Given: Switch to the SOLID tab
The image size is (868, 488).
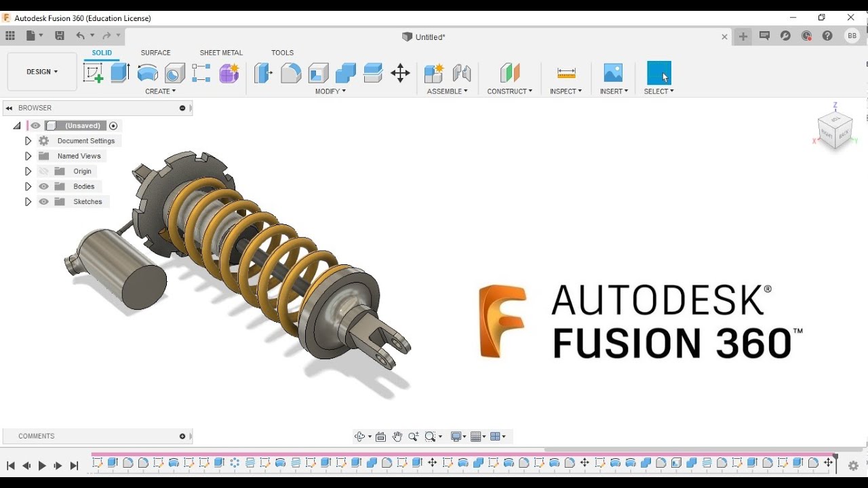Looking at the screenshot, I should 102,53.
